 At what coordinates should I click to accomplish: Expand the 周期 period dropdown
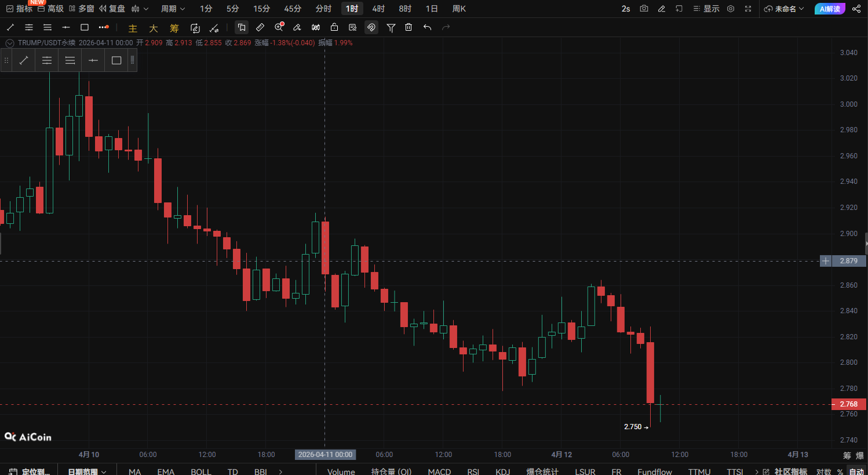[x=173, y=9]
